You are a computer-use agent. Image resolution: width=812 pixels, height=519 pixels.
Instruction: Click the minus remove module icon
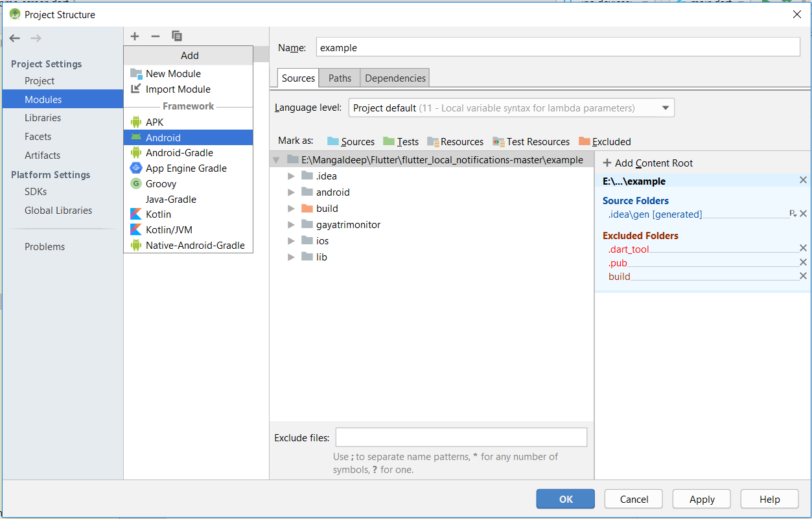tap(156, 36)
